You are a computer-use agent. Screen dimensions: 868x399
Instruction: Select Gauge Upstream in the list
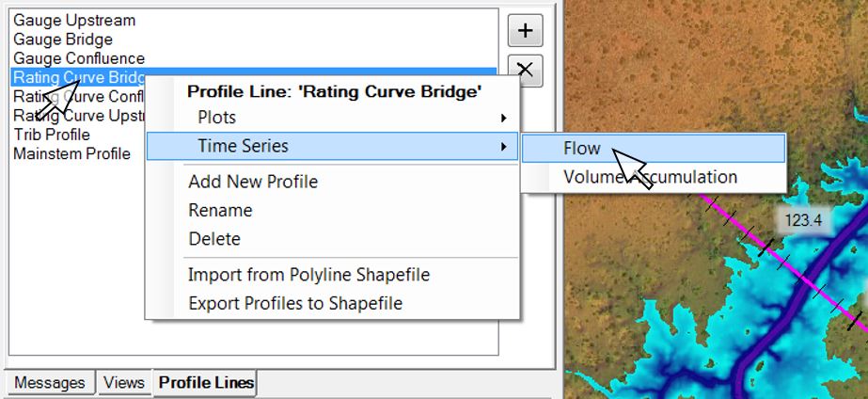(74, 21)
